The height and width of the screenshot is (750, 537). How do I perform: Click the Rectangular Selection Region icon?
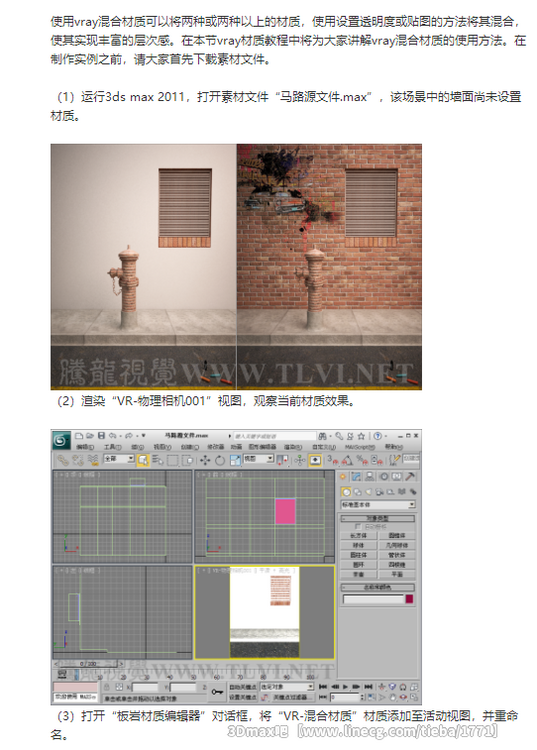[x=173, y=460]
